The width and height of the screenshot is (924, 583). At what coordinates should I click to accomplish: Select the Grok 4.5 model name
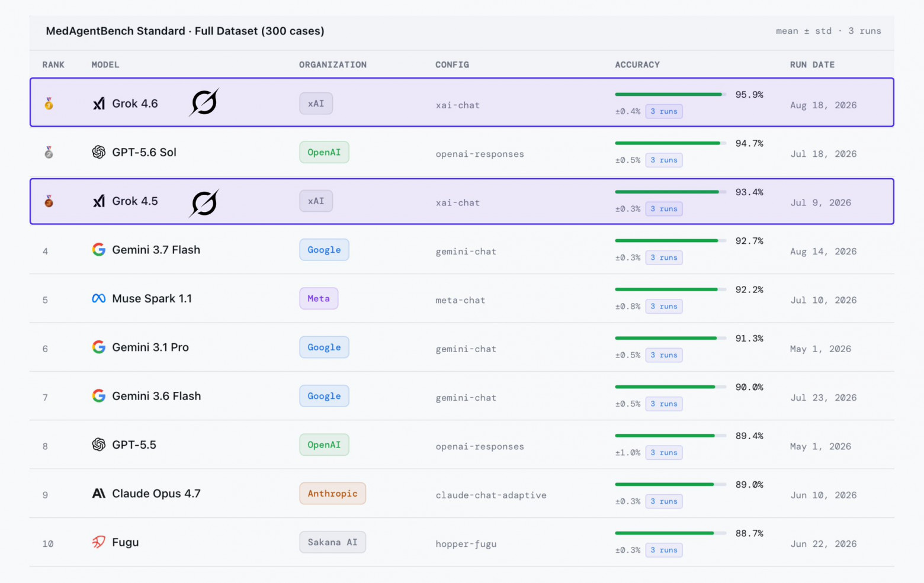tap(135, 201)
